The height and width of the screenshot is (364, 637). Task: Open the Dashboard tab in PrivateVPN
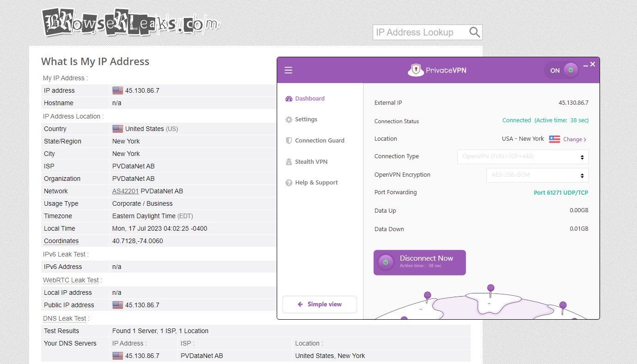click(x=305, y=98)
